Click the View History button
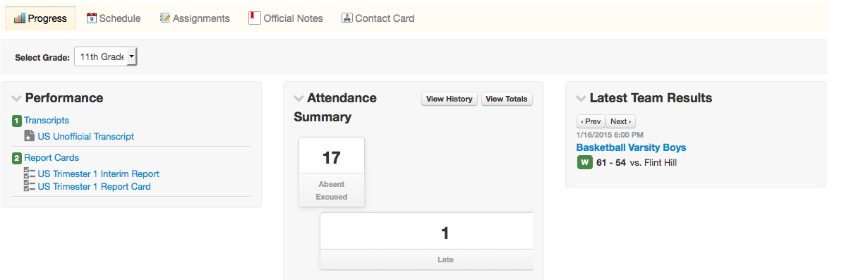The height and width of the screenshot is (280, 868). (450, 99)
